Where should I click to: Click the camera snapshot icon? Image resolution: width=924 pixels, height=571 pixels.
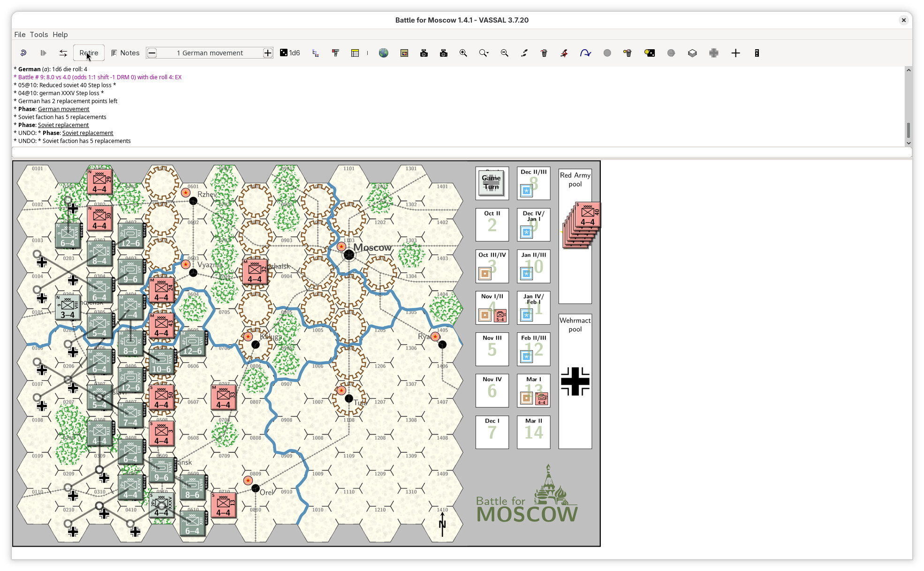click(424, 53)
